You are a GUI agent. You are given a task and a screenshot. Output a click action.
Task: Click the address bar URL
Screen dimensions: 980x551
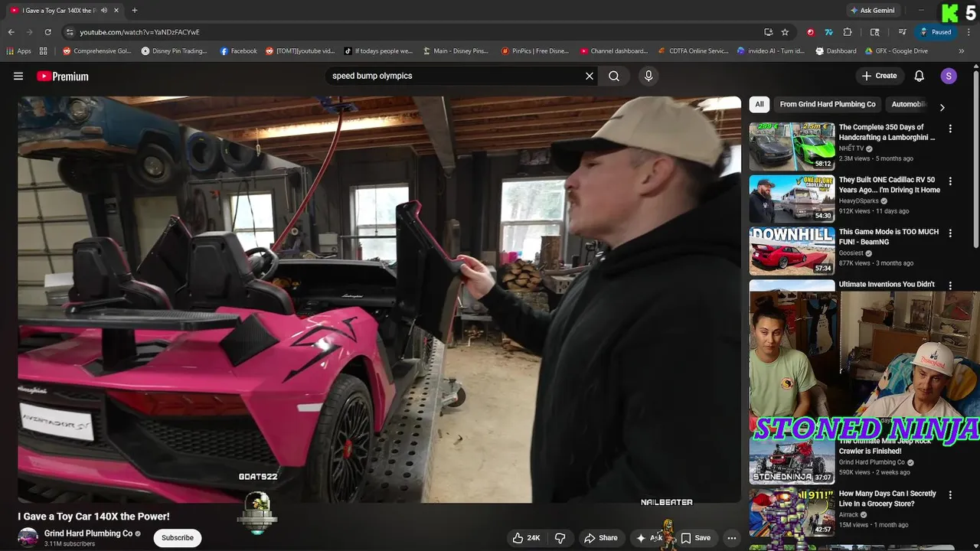click(139, 32)
